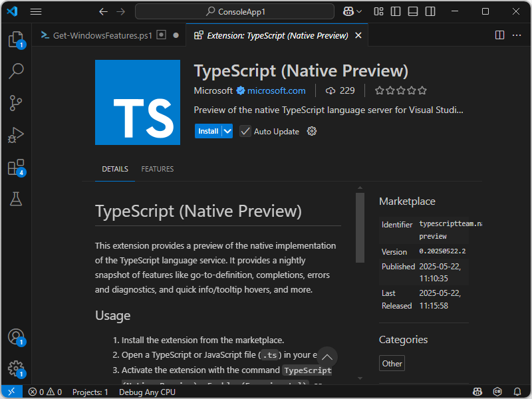This screenshot has height=399, width=532.
Task: Open Source Control view
Action: tap(16, 103)
